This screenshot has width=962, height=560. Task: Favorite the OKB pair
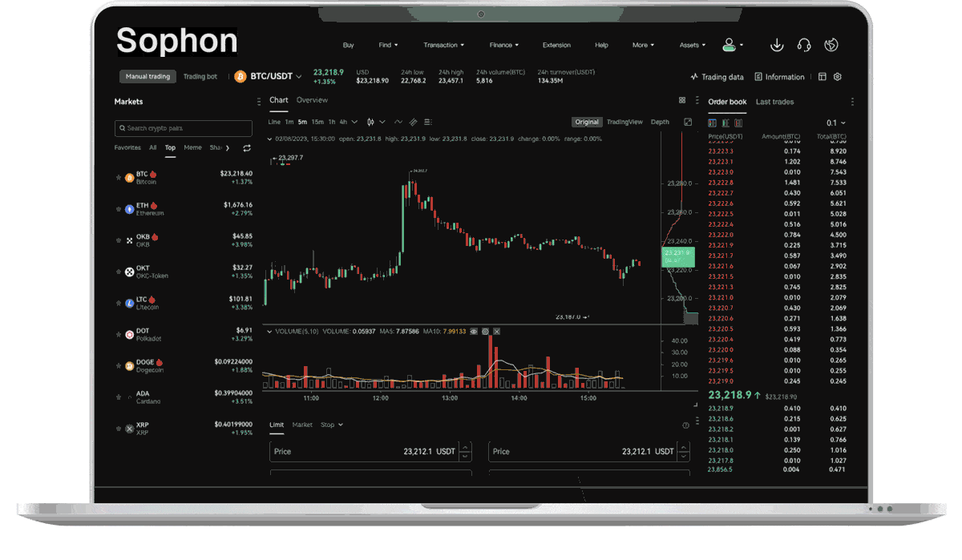[x=119, y=240]
